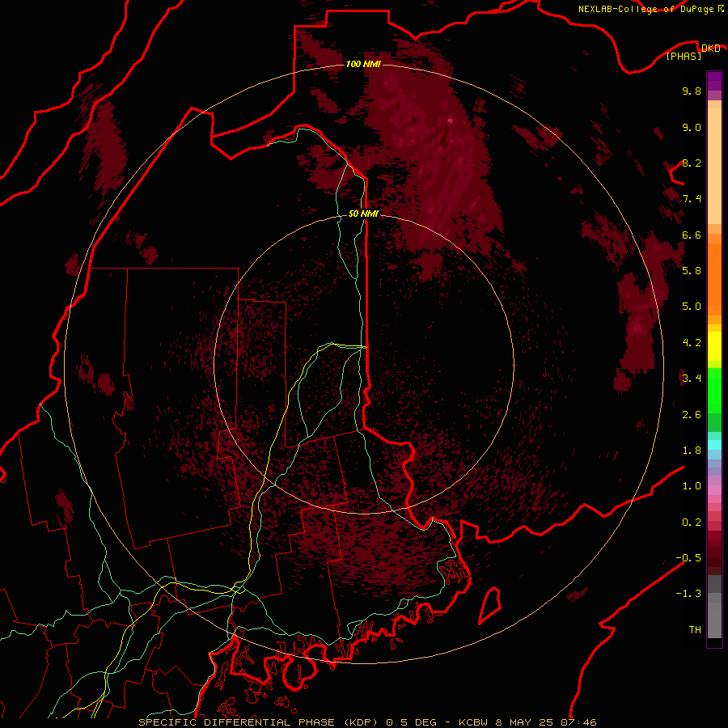This screenshot has width=728, height=728.
Task: Select the 4.2 scale value
Action: pos(692,343)
